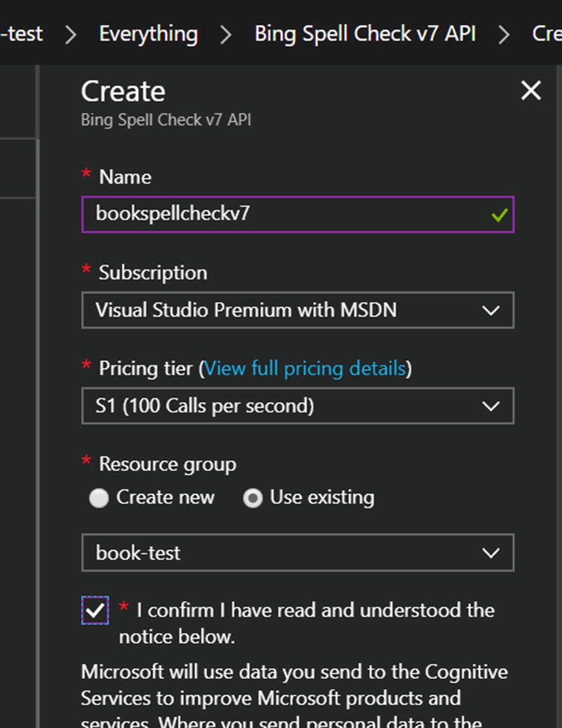
Task: Click into the bookspellcheckv7 Name field
Action: [x=281, y=214]
